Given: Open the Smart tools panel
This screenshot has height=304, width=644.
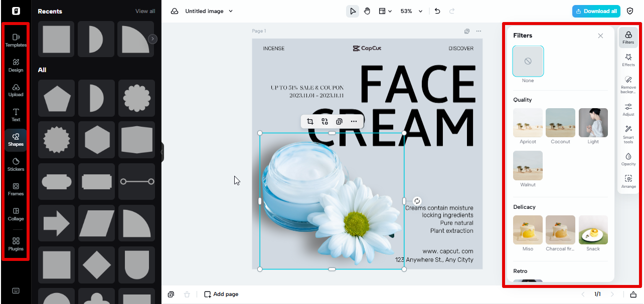Looking at the screenshot, I should pos(628,135).
